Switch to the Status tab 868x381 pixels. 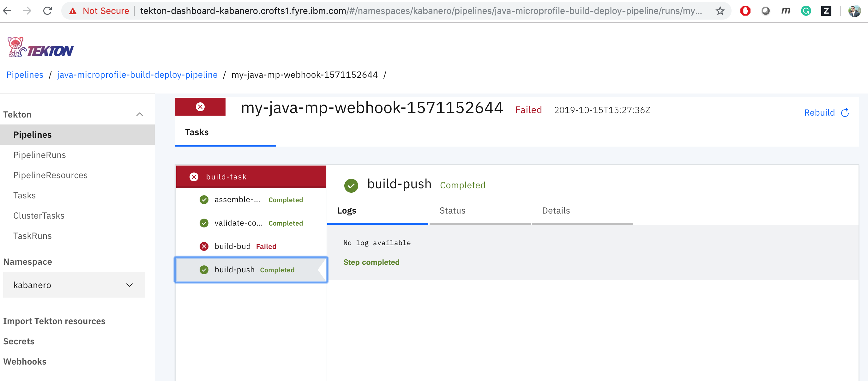452,210
